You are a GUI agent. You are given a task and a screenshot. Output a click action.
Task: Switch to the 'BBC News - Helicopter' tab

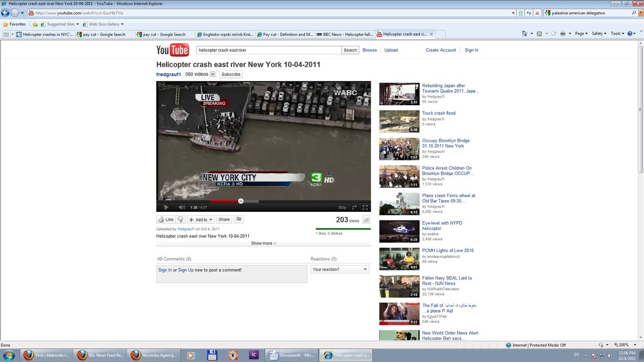345,34
